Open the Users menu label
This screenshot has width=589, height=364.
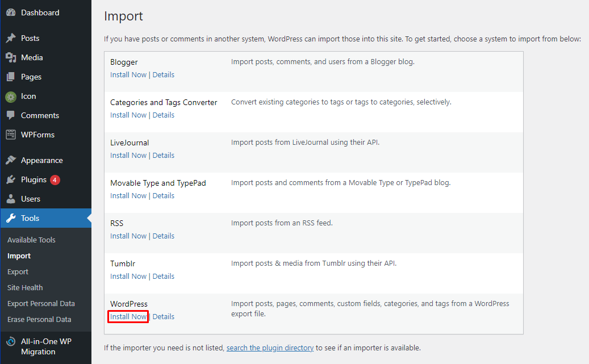[31, 199]
